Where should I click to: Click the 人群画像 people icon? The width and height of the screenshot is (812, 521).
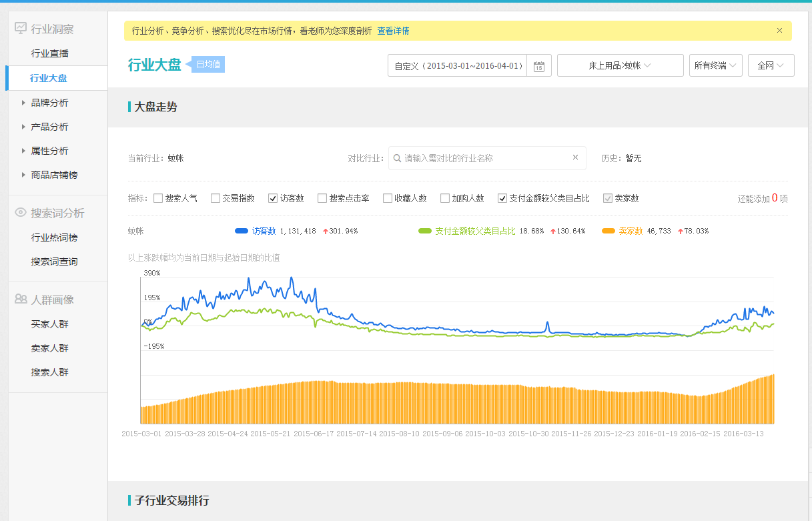tap(21, 300)
